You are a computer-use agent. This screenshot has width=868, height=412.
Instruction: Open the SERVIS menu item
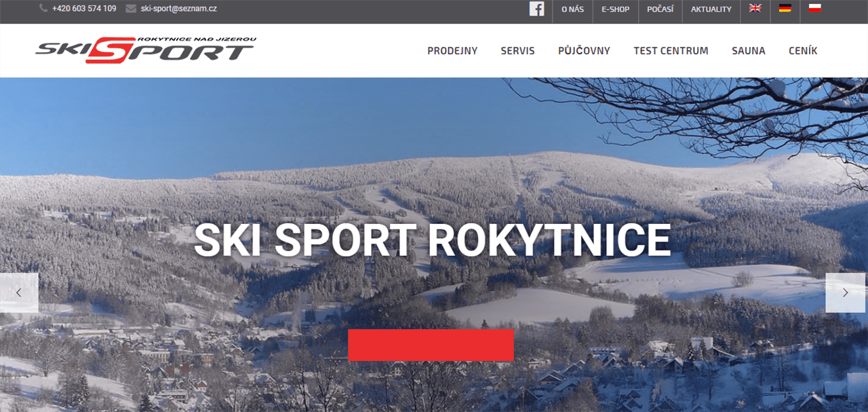[x=518, y=51]
